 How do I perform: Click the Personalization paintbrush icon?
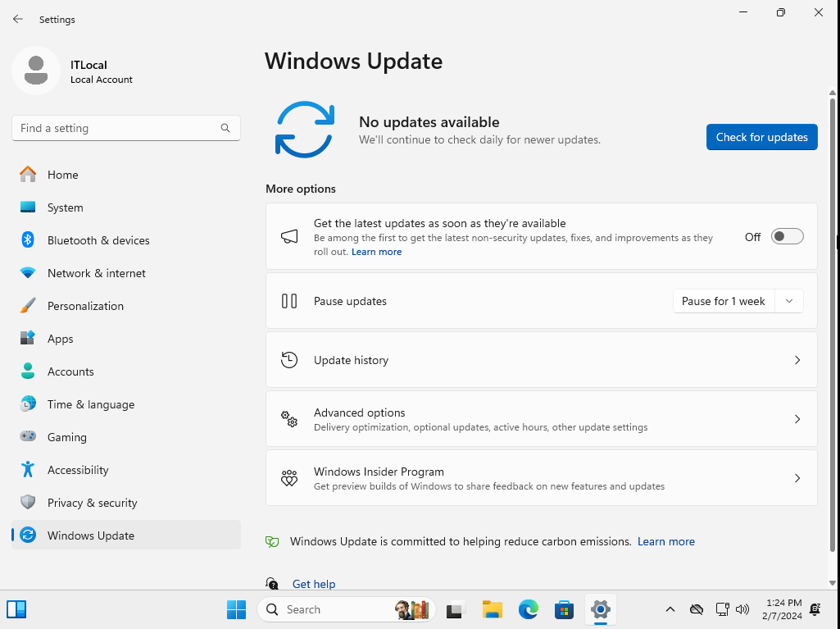(28, 306)
